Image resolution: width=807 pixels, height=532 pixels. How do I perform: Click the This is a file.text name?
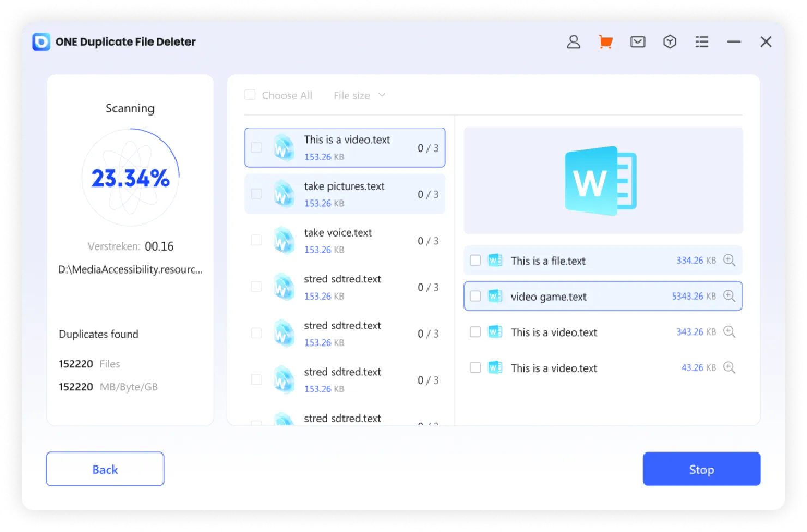pyautogui.click(x=548, y=261)
